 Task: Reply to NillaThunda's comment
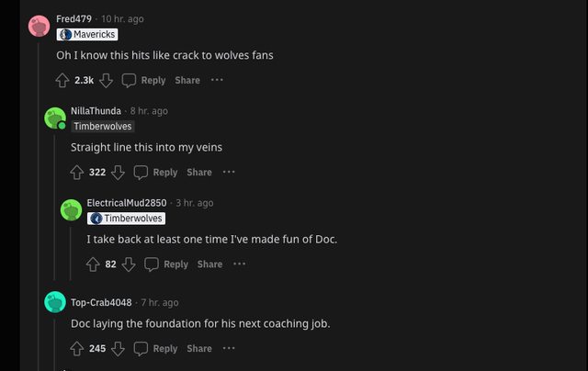pos(156,173)
